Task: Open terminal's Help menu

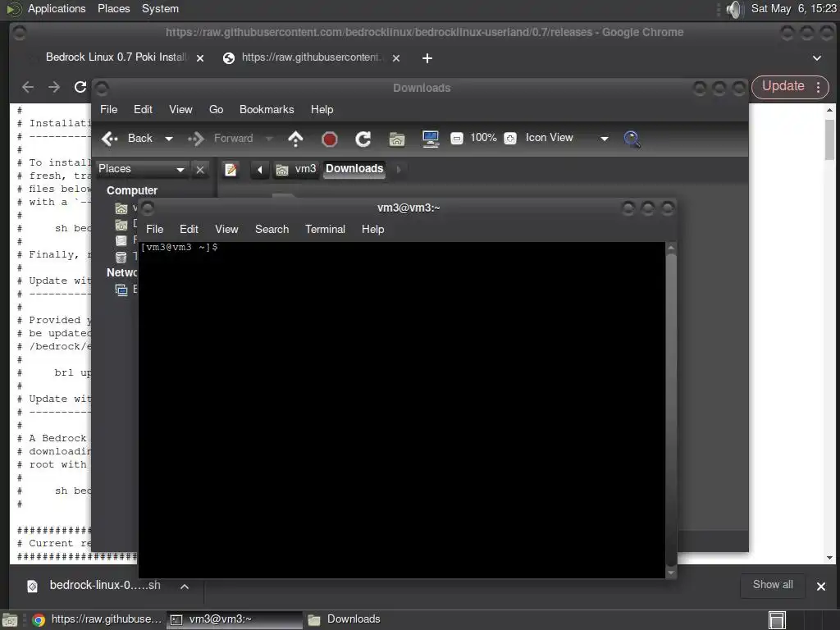Action: (372, 230)
